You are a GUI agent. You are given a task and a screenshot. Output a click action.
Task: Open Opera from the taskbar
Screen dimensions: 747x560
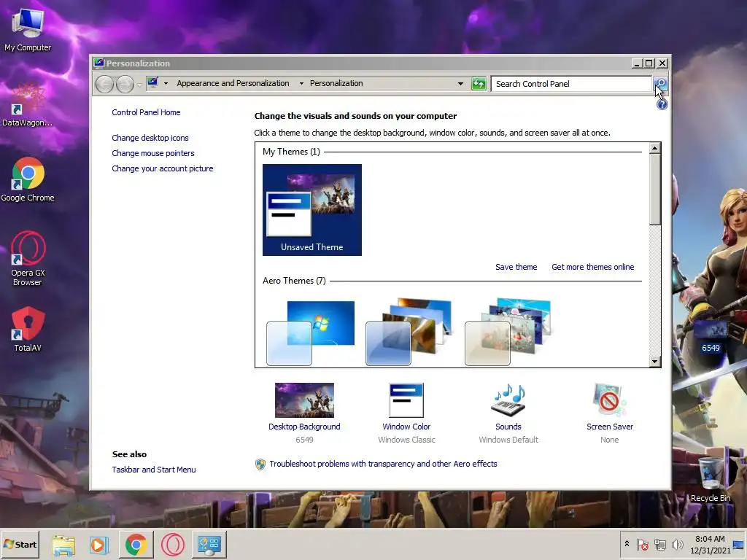tap(172, 545)
